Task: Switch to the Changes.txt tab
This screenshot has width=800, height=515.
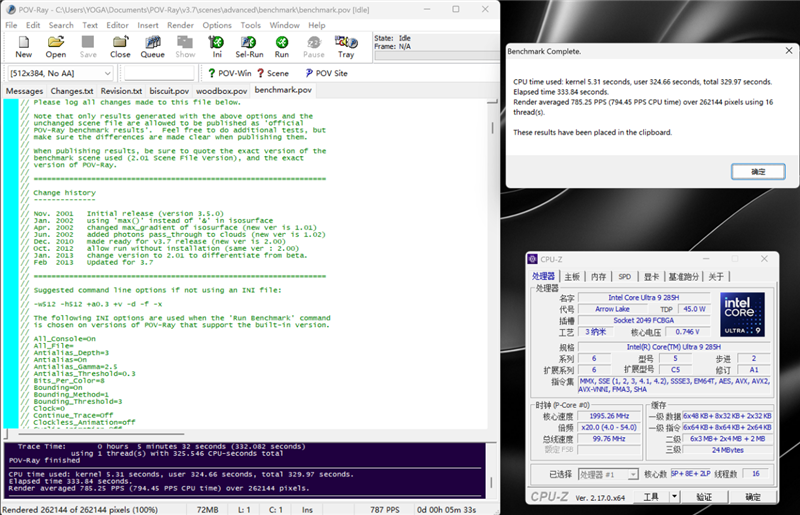Action: pos(72,91)
